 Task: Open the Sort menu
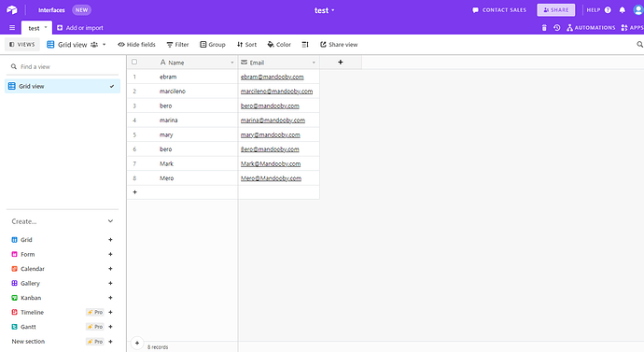coord(246,45)
